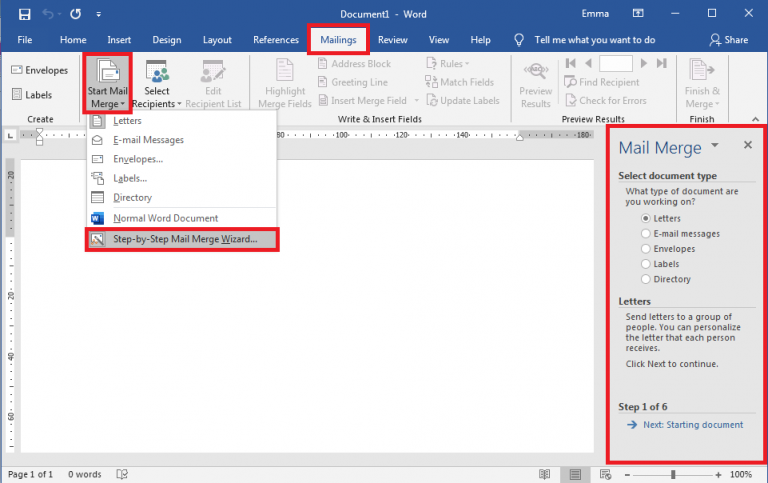Screen dimensions: 768x483
Task: Open the File tab
Action: 24,40
